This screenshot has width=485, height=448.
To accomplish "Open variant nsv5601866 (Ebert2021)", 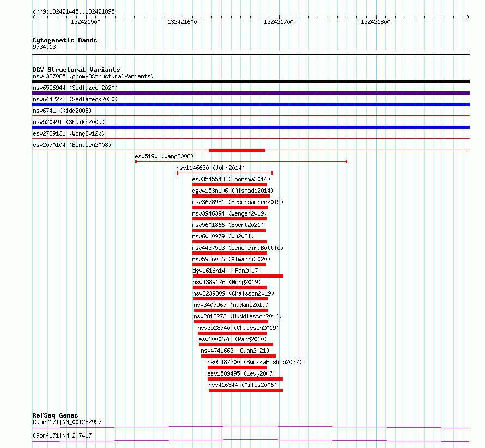I will 228,225.
